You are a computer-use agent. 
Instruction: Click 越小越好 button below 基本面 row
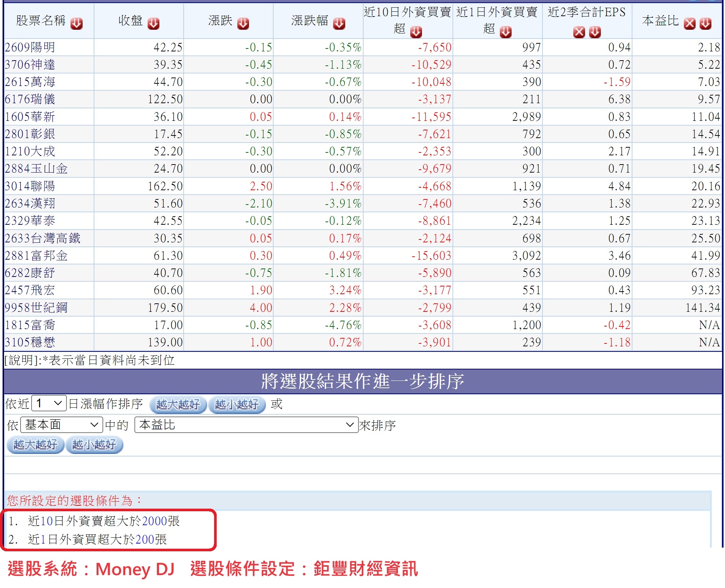[x=94, y=445]
